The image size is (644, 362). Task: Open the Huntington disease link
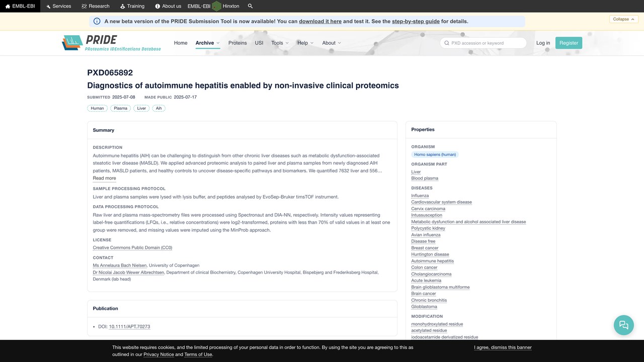pyautogui.click(x=430, y=254)
